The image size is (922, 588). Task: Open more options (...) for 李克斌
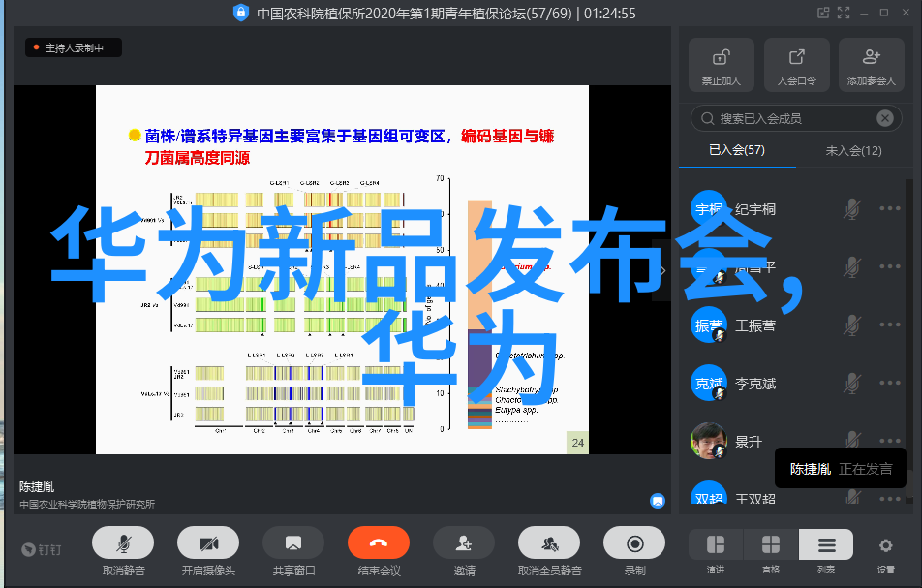click(x=890, y=383)
